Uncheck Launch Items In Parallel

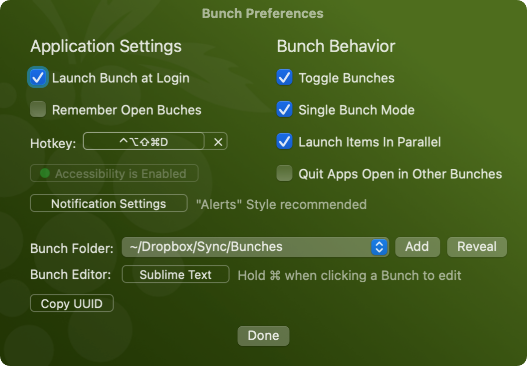coord(284,141)
